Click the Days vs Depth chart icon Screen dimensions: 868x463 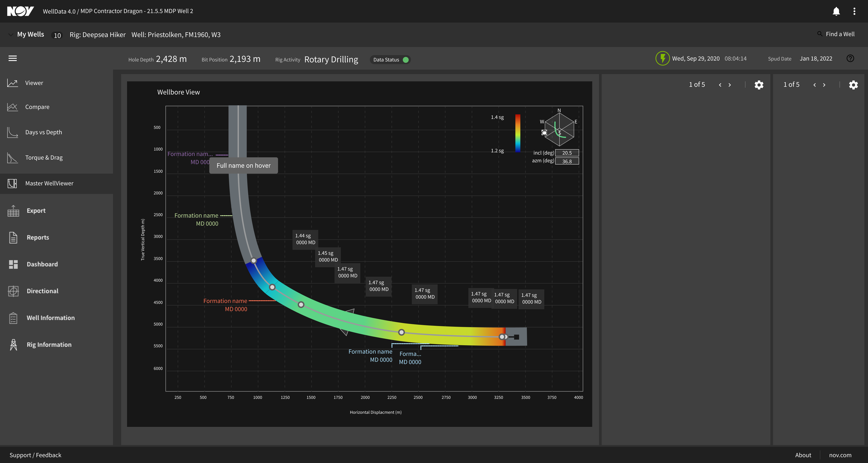pyautogui.click(x=12, y=132)
